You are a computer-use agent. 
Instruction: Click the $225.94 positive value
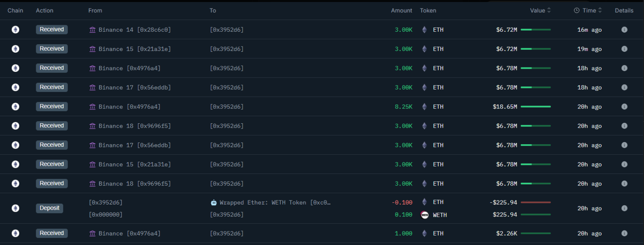(505, 215)
